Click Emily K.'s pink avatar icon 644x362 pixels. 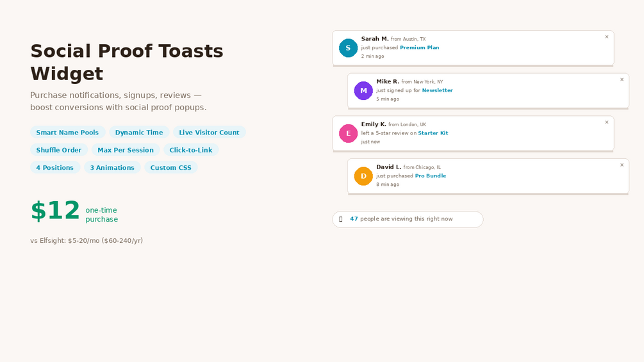[x=348, y=133]
